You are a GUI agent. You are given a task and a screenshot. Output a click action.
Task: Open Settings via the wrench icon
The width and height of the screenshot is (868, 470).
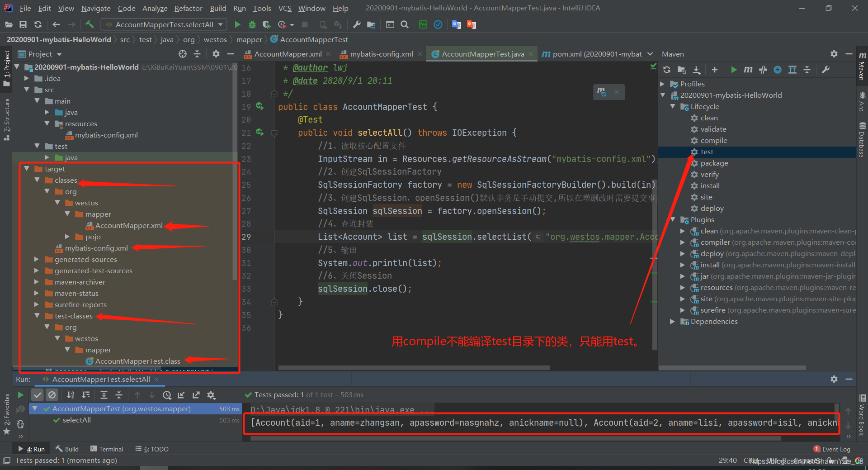[357, 24]
